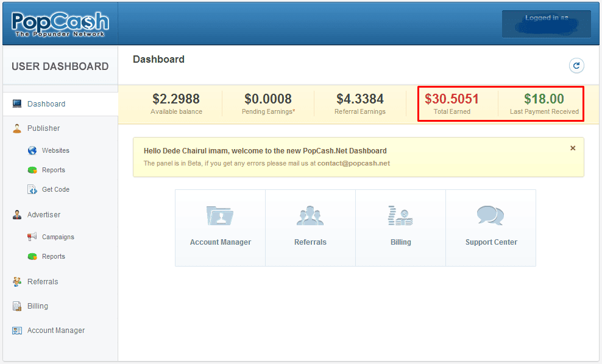The image size is (602, 364).
Task: Click the Referrals people icon panel
Action: click(310, 215)
